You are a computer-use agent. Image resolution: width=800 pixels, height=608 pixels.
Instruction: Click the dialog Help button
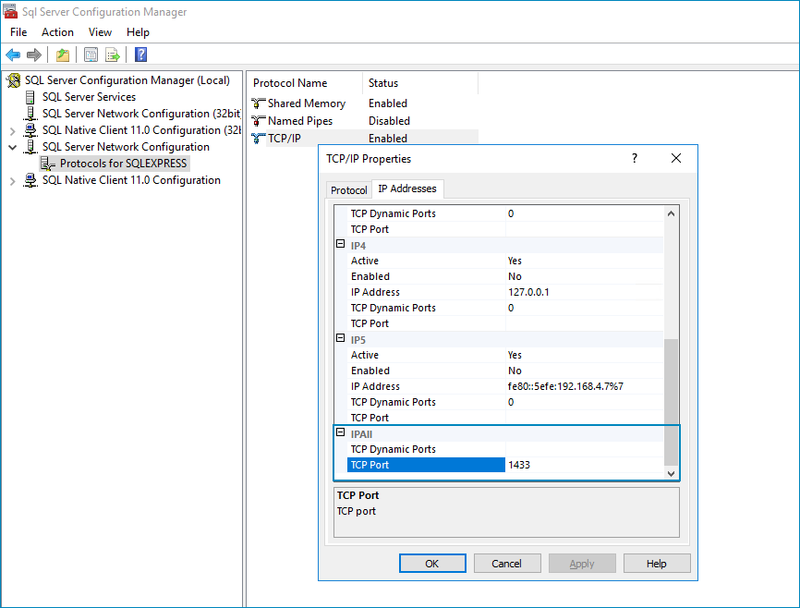[x=657, y=564]
